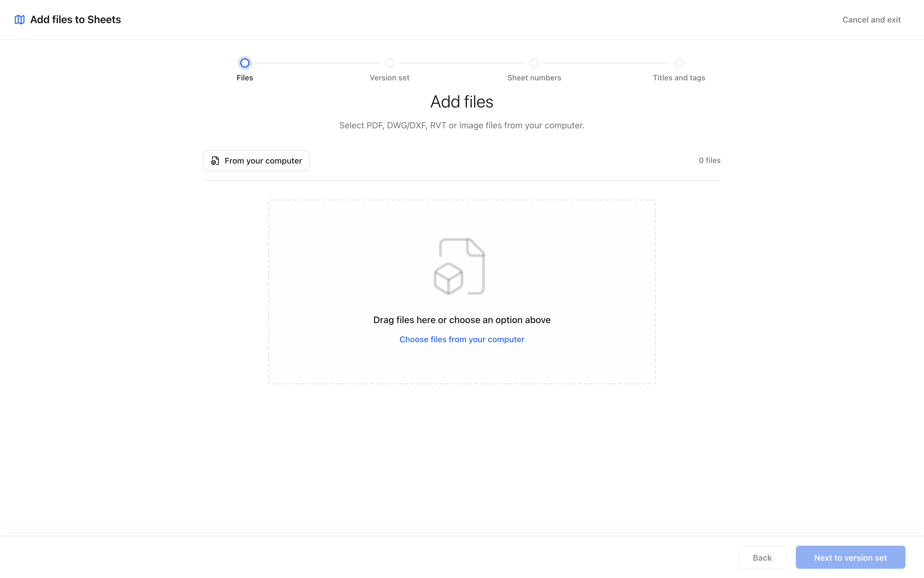Select the Version set step circle
Screen dimensions: 924x578
click(390, 63)
